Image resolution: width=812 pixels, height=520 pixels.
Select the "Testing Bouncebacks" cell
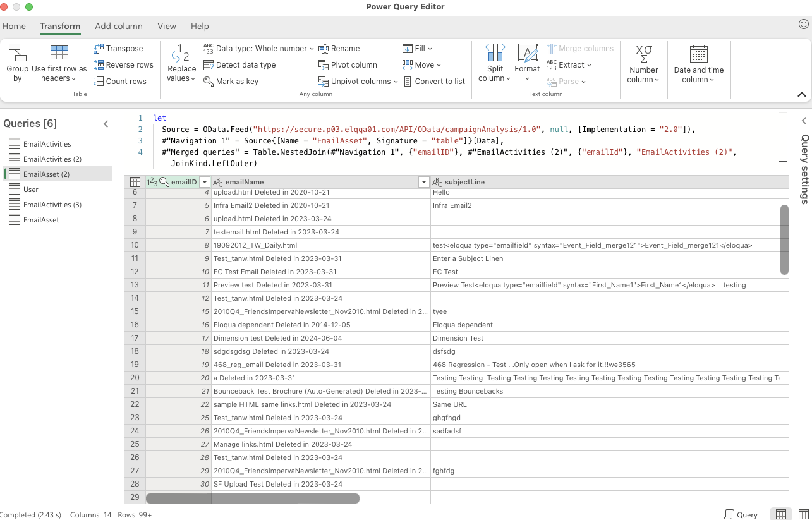pyautogui.click(x=610, y=391)
